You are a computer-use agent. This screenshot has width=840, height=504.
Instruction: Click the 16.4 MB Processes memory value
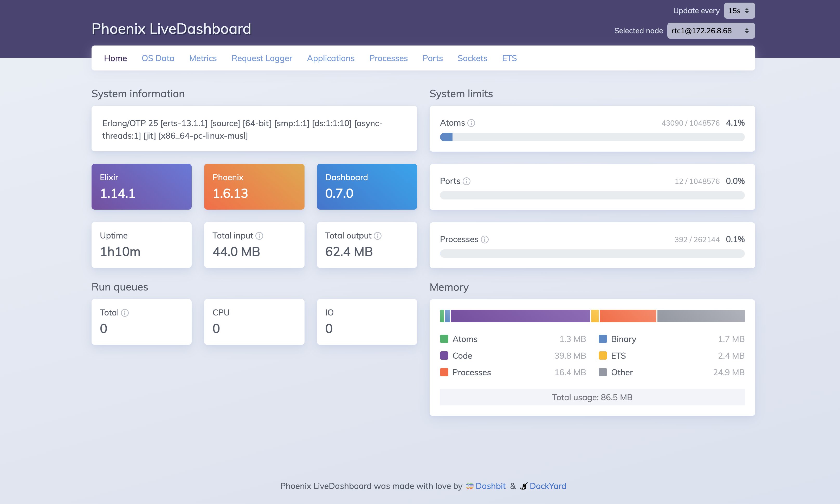570,372
